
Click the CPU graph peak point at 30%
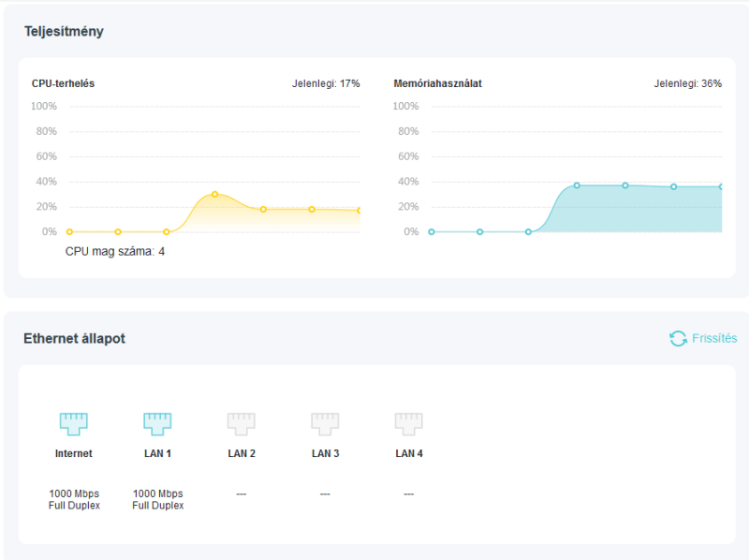coord(215,195)
